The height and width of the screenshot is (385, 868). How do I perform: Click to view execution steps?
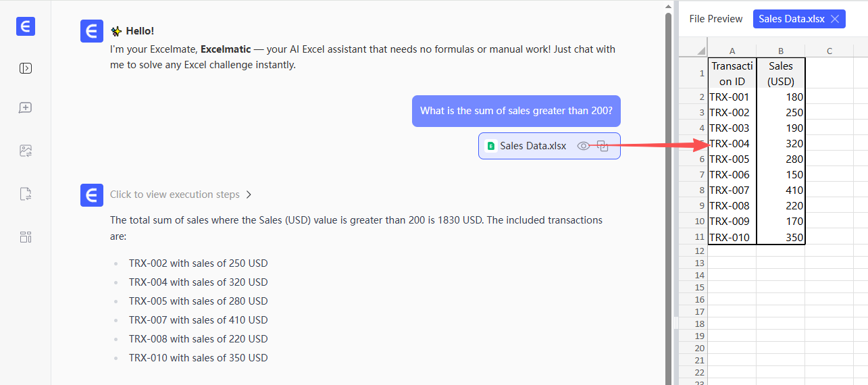coord(175,195)
